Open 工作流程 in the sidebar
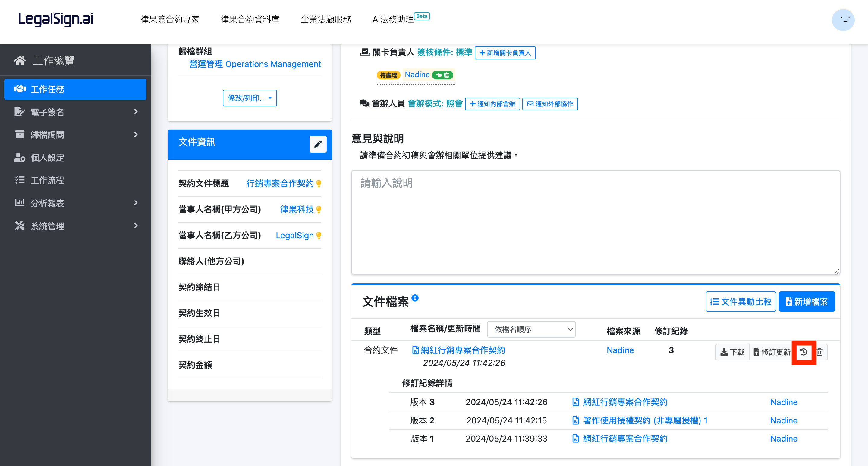 coord(48,180)
